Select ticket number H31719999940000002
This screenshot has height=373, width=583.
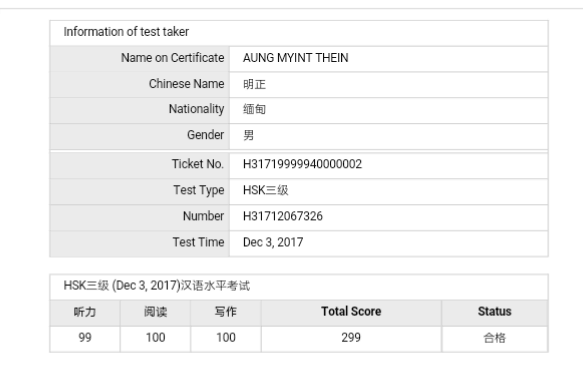pos(302,164)
